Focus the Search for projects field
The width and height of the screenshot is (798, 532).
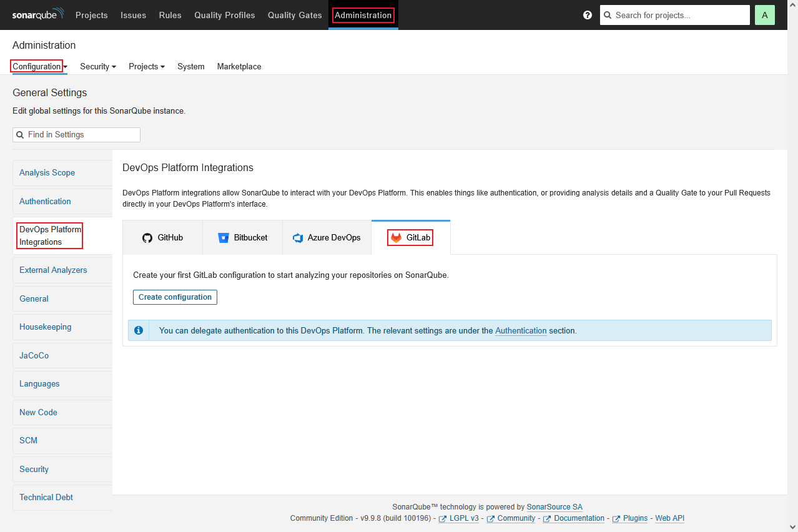[675, 15]
